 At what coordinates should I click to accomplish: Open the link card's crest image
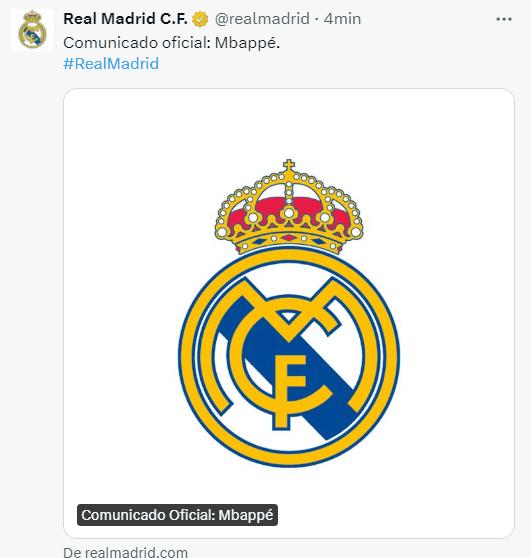pyautogui.click(x=289, y=313)
